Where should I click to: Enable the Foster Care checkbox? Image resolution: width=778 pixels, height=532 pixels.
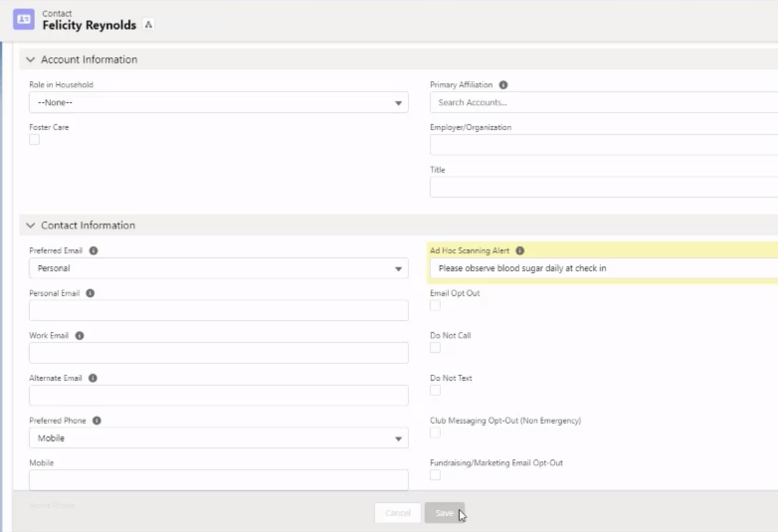pyautogui.click(x=34, y=138)
